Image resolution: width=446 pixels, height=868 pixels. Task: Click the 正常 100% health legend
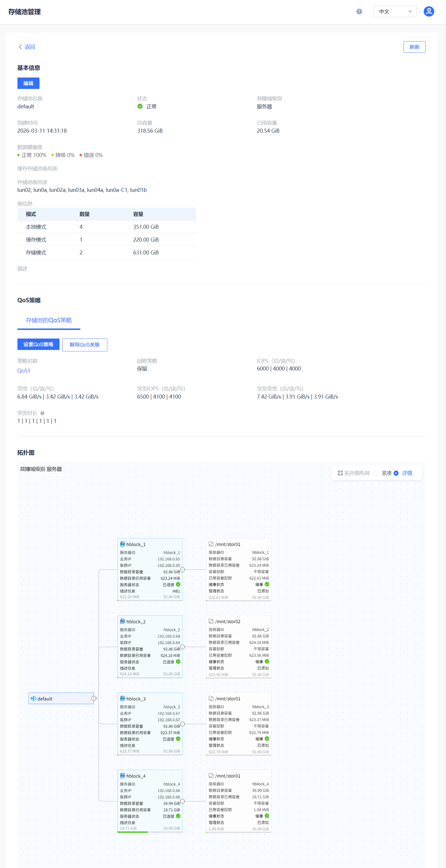click(32, 155)
